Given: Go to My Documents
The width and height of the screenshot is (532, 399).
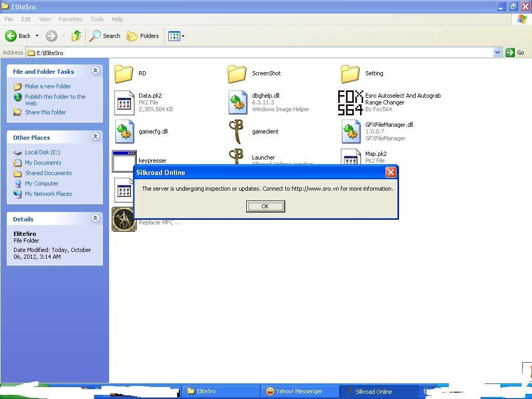Looking at the screenshot, I should pos(43,163).
